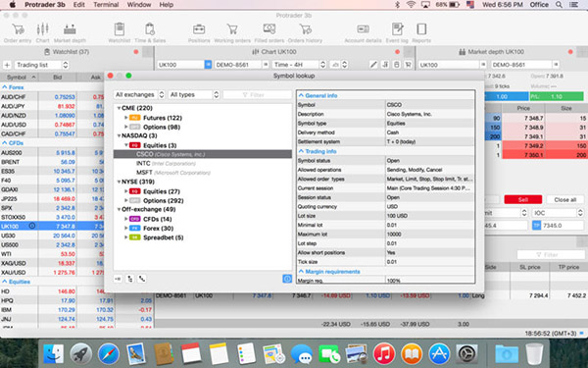
Task: Collapse the Trading info section
Action: point(301,151)
